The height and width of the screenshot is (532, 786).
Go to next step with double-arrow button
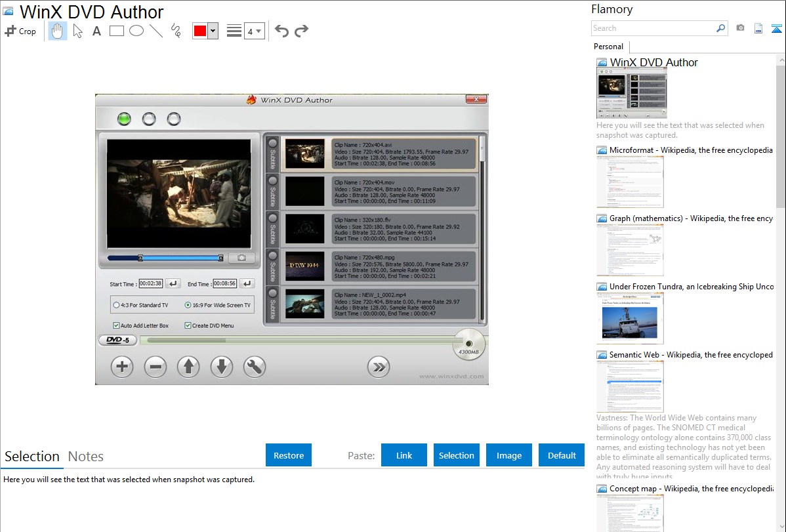(379, 367)
